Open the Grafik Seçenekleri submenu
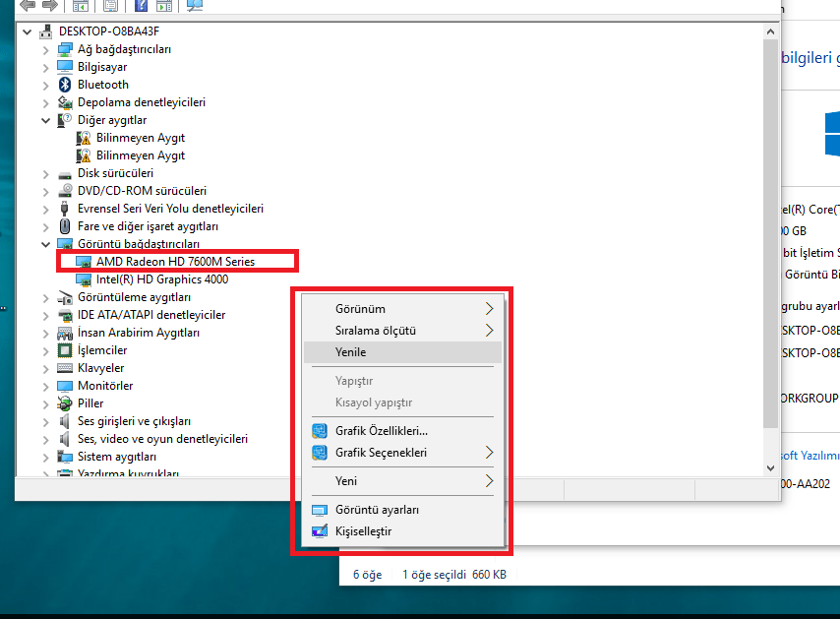The height and width of the screenshot is (619, 840). click(402, 453)
